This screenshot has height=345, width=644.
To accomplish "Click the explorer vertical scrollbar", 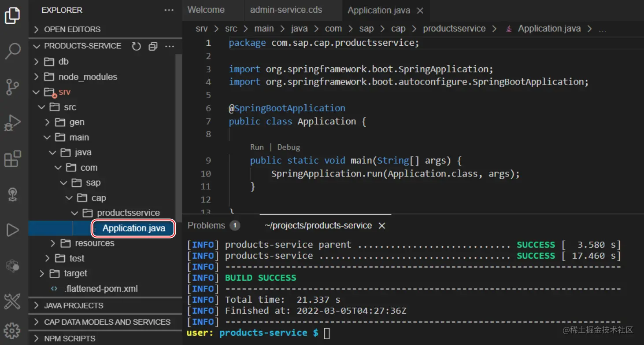I will 178,138.
